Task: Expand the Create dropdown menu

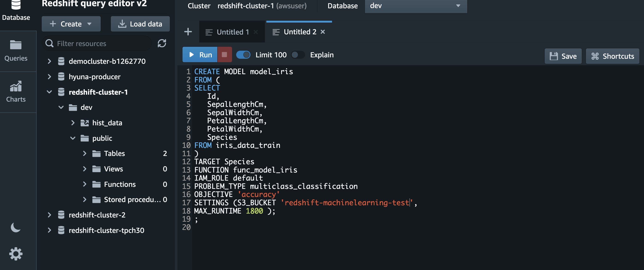Action: point(71,24)
